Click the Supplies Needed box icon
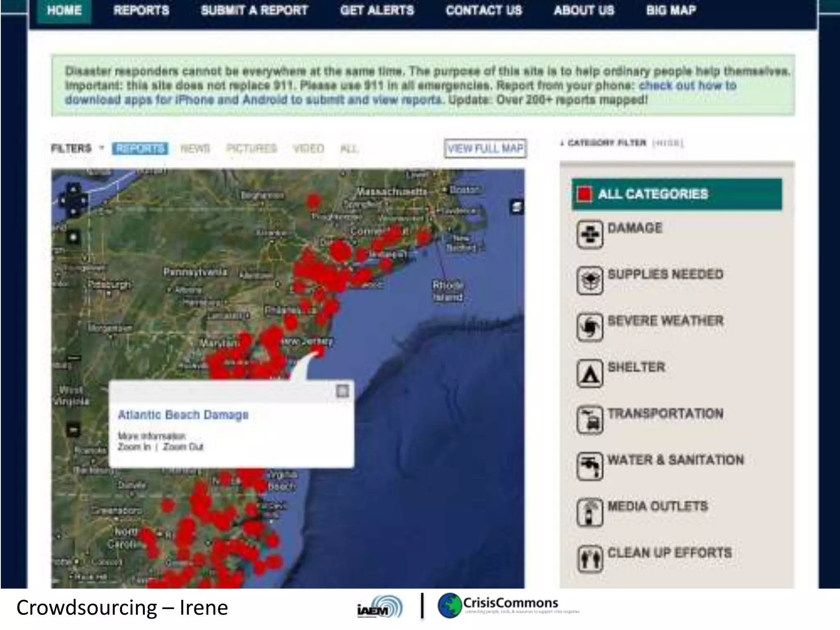This screenshot has width=840, height=630. pos(590,281)
